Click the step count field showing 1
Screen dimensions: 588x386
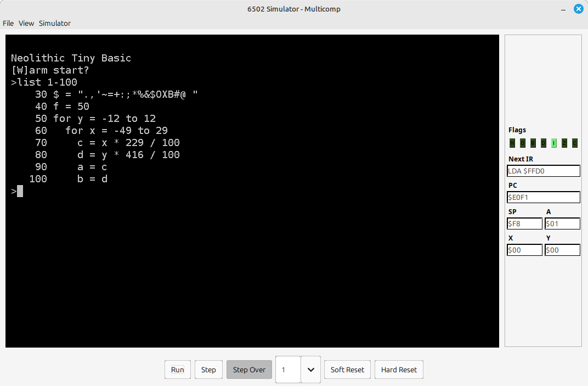288,370
